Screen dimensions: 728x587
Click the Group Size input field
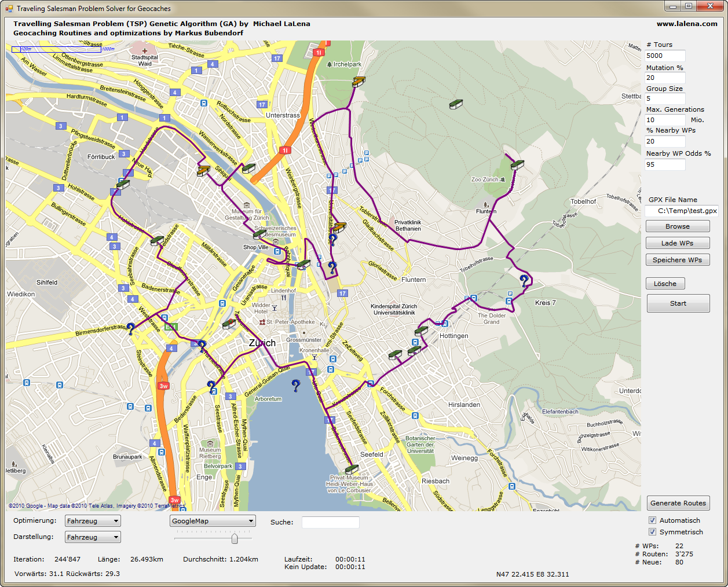click(x=665, y=98)
